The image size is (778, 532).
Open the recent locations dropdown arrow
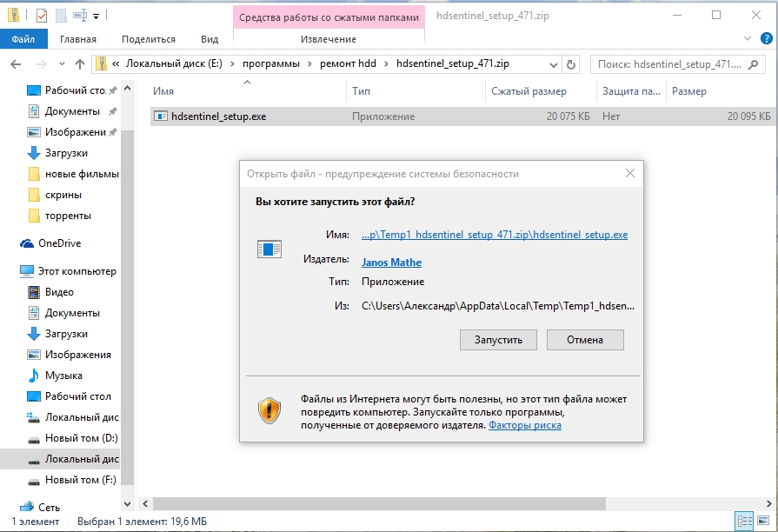click(62, 64)
